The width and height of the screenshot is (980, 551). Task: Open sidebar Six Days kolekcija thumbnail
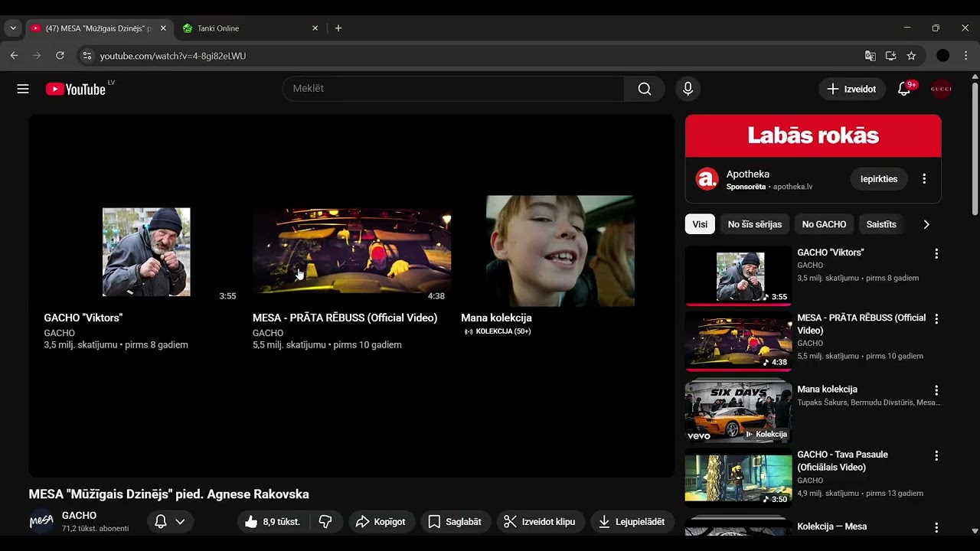[738, 412]
